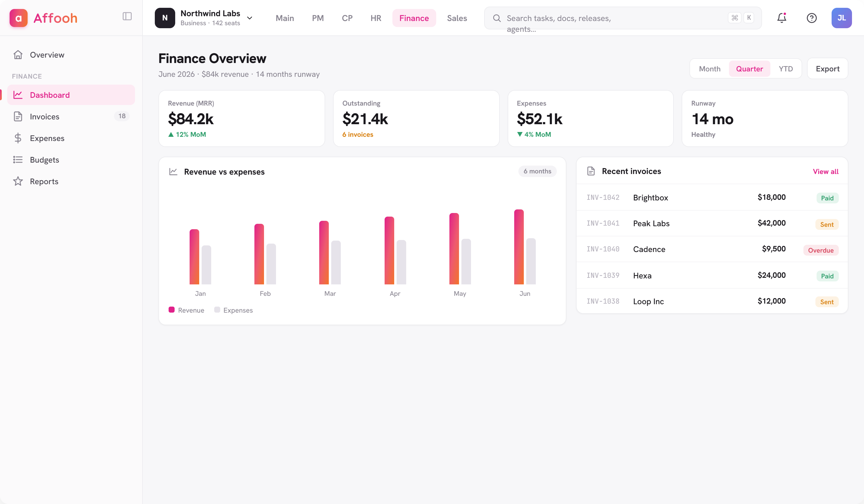Screen dimensions: 864x504
Task: Open the Revenue (MRR) $84.2k card
Action: tap(242, 118)
